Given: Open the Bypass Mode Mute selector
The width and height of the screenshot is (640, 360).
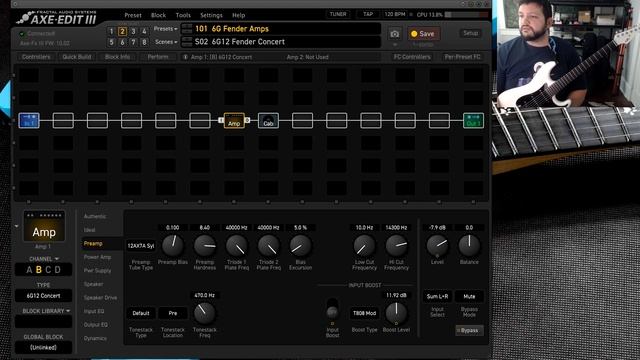Looking at the screenshot, I should [x=469, y=296].
